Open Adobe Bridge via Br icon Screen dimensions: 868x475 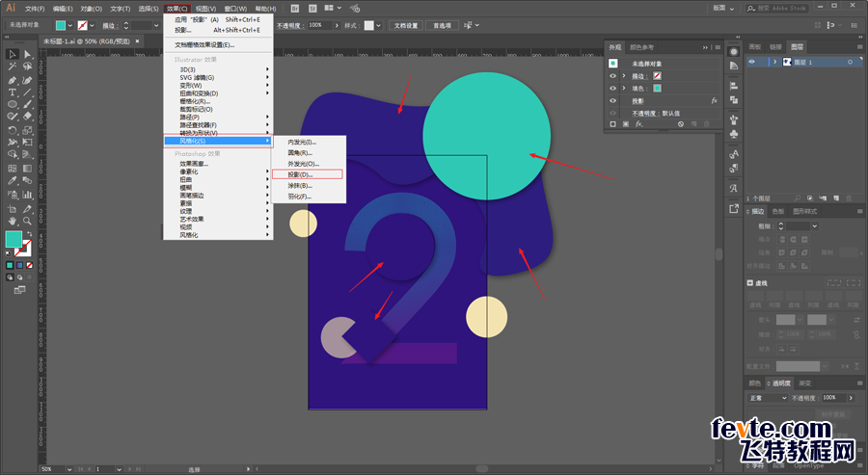295,9
